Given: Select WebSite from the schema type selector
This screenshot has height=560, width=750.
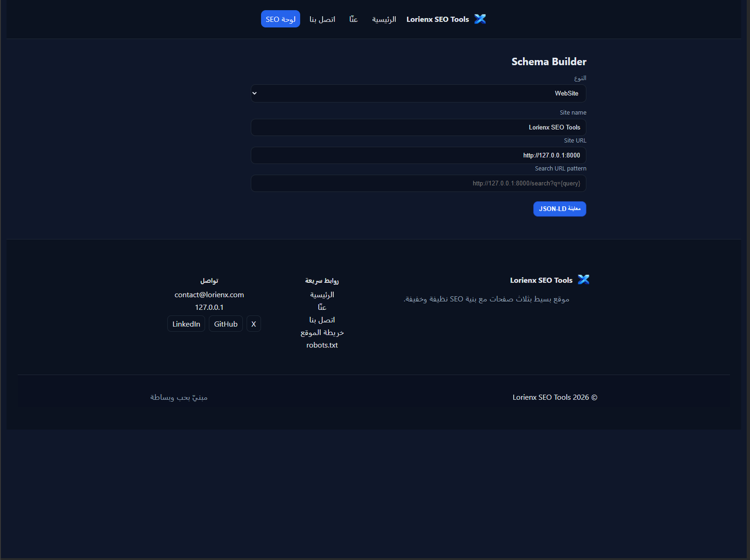Looking at the screenshot, I should [418, 93].
